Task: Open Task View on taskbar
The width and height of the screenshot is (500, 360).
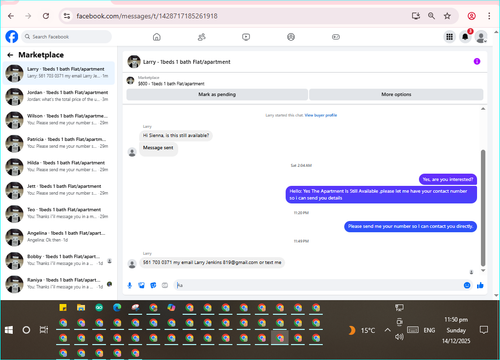Action: pos(44,330)
